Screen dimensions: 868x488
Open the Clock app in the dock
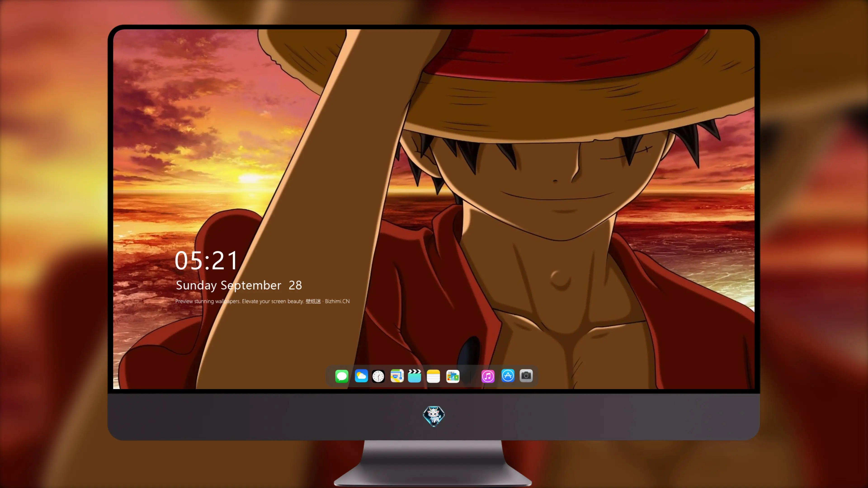pyautogui.click(x=378, y=376)
